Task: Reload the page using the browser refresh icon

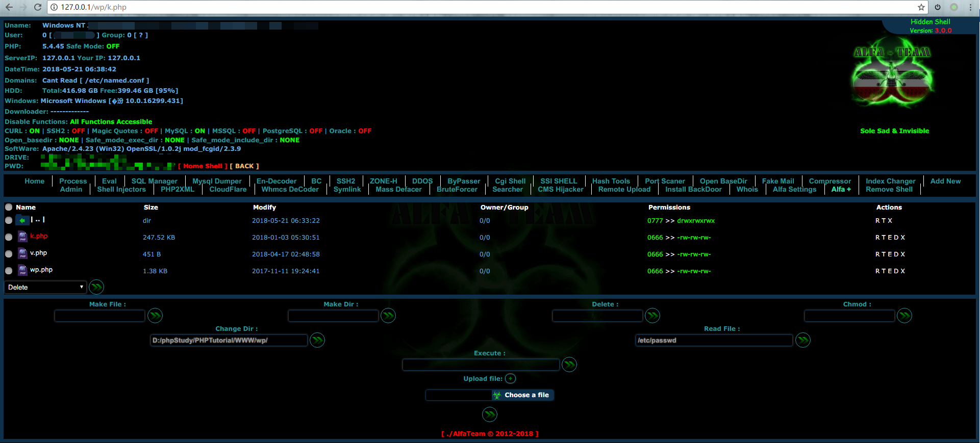Action: click(38, 7)
